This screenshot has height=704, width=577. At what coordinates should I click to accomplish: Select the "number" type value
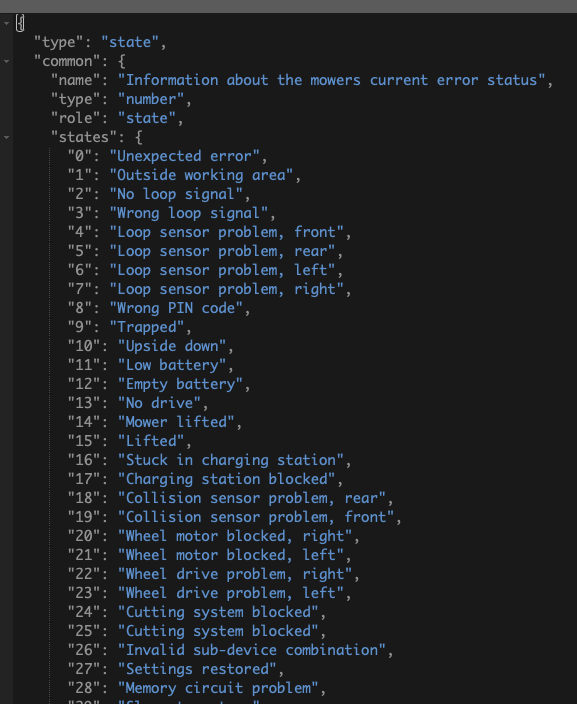[x=151, y=99]
